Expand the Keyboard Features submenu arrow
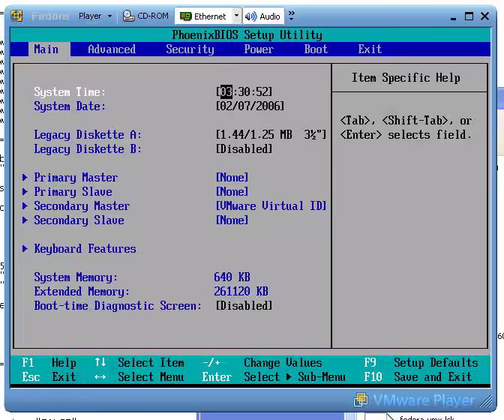504x420 pixels. [25, 248]
